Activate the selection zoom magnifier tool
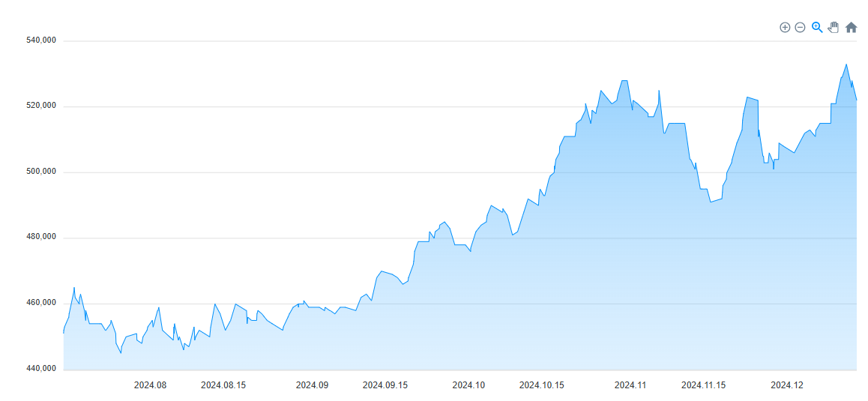The height and width of the screenshot is (401, 868). point(817,27)
